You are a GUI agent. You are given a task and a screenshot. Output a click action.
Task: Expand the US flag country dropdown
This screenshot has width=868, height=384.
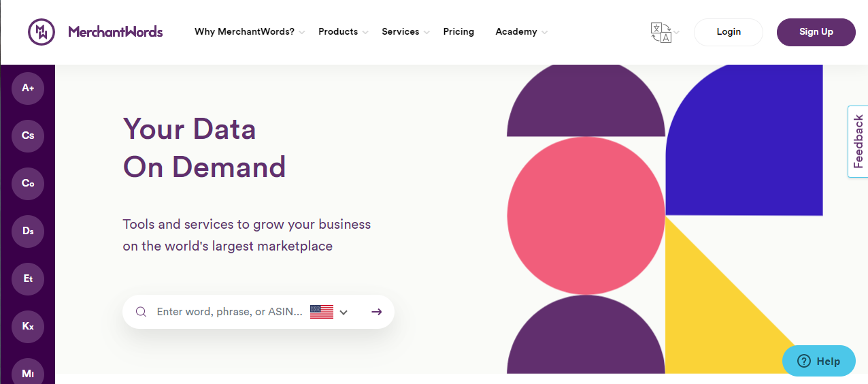(329, 312)
